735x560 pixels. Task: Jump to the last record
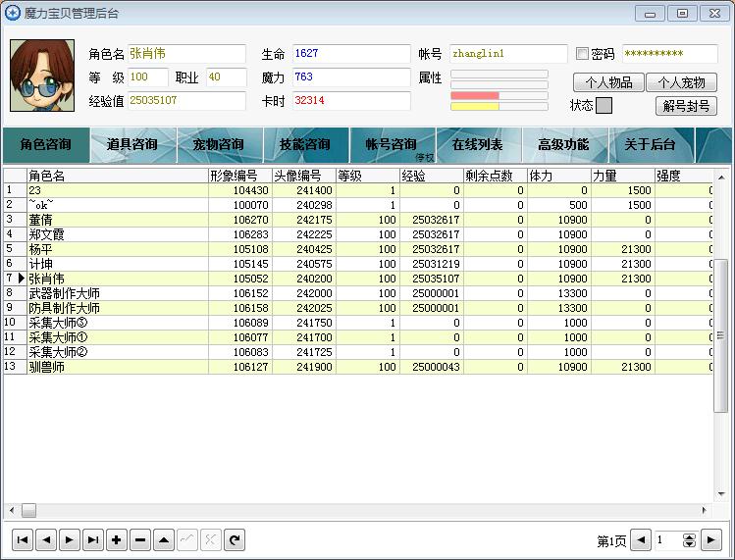[93, 539]
